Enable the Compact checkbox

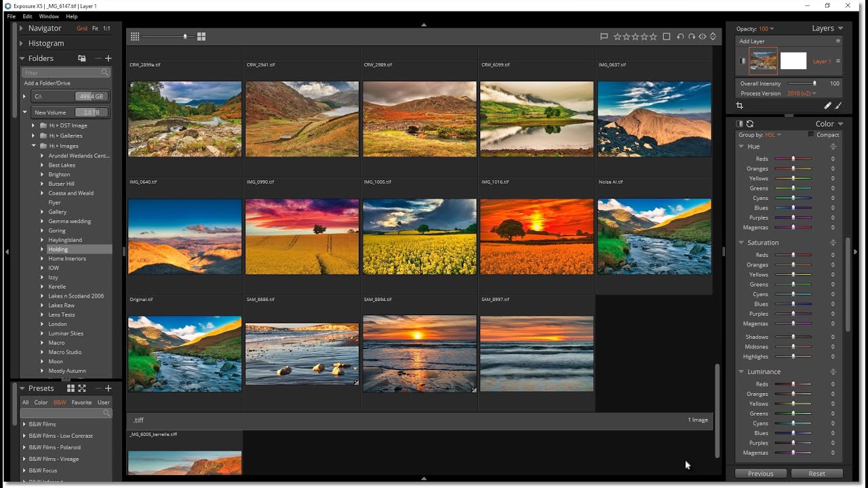click(x=811, y=135)
